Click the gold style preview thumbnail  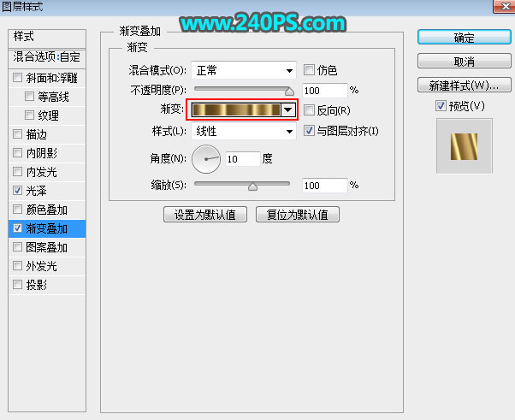point(464,146)
